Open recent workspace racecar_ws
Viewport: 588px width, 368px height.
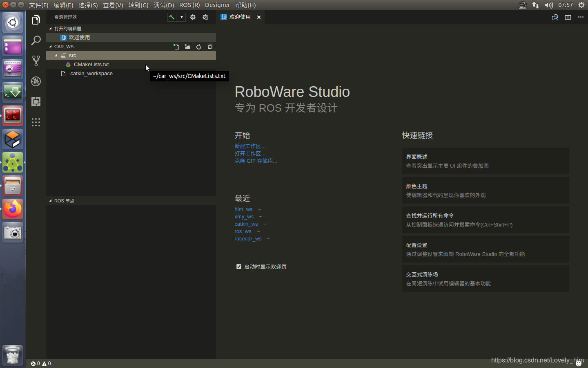248,239
